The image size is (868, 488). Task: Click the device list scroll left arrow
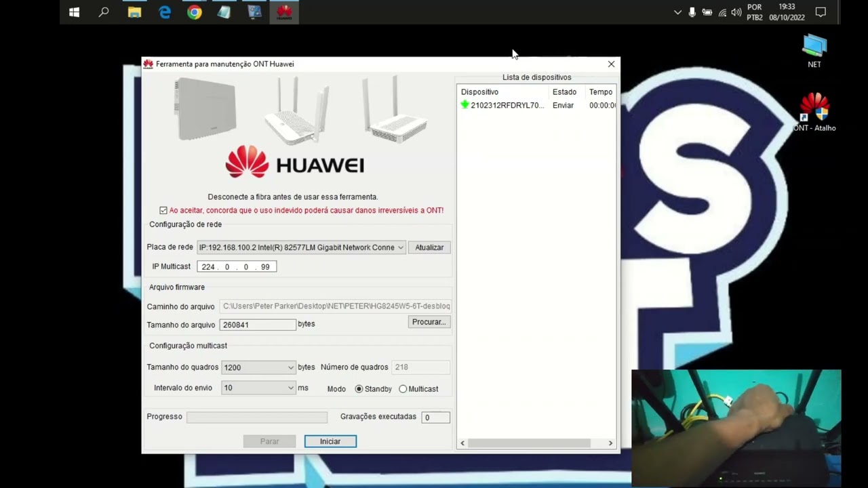462,443
